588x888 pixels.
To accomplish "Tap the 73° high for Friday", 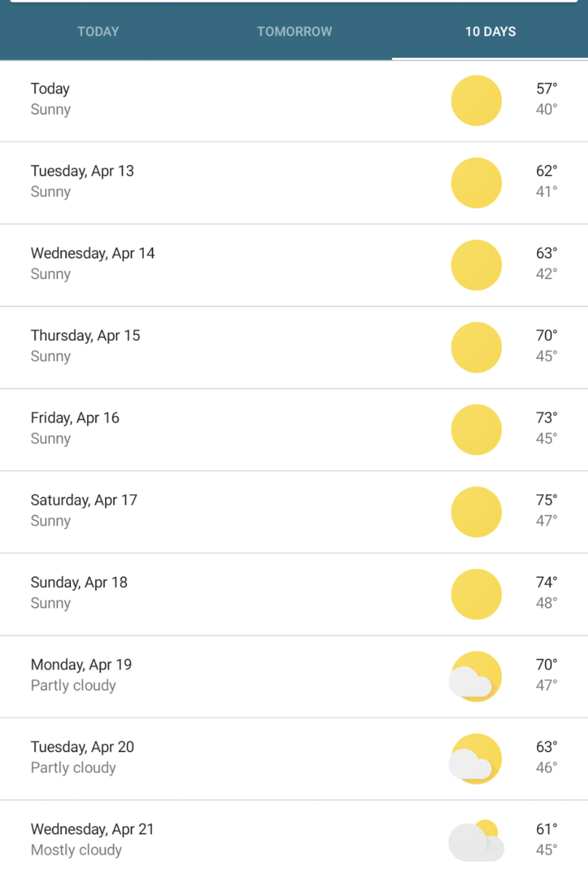I will (546, 418).
